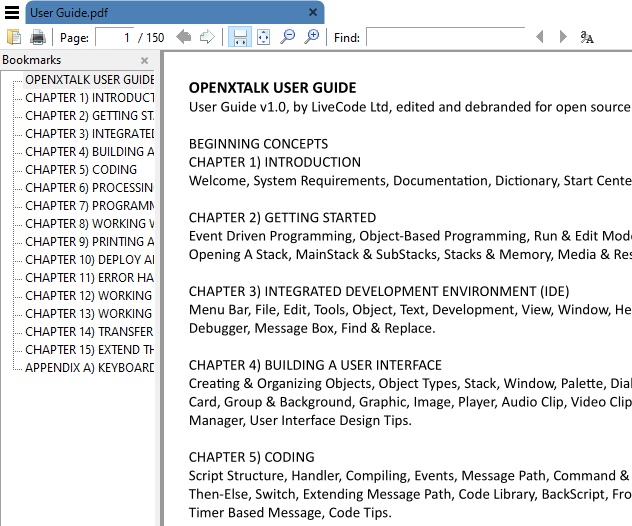This screenshot has width=632, height=526.
Task: Click the Zoom In magnifier
Action: click(312, 37)
